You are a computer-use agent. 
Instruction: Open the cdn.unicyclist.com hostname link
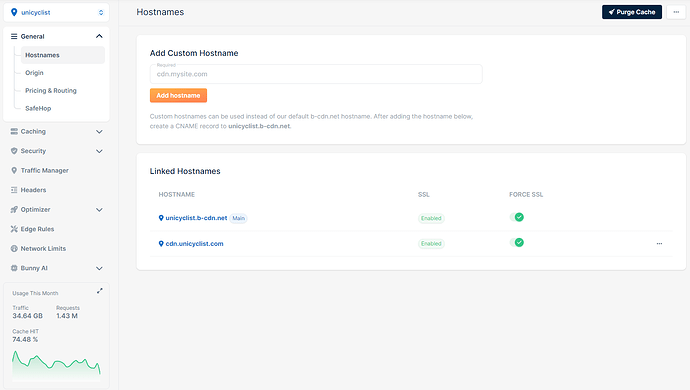point(195,243)
